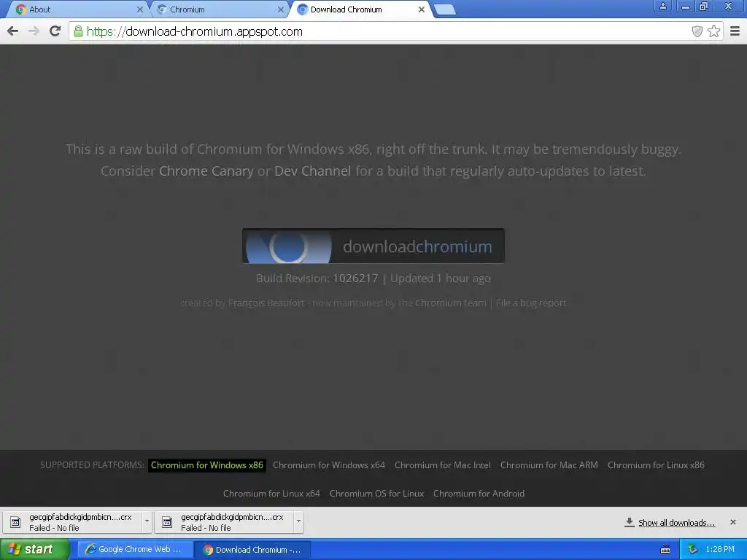
Task: Reload the Download Chromium page
Action: [x=55, y=31]
